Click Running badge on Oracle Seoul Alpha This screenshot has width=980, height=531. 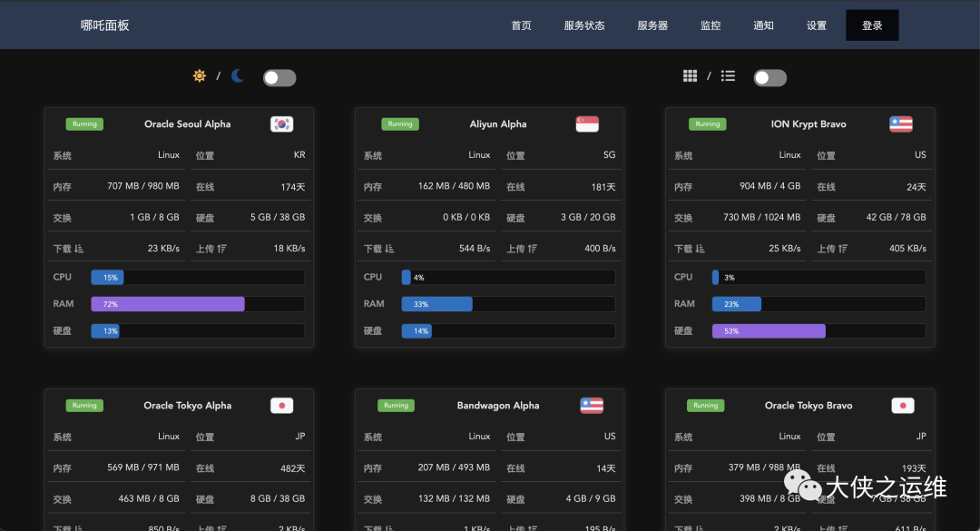tap(84, 123)
